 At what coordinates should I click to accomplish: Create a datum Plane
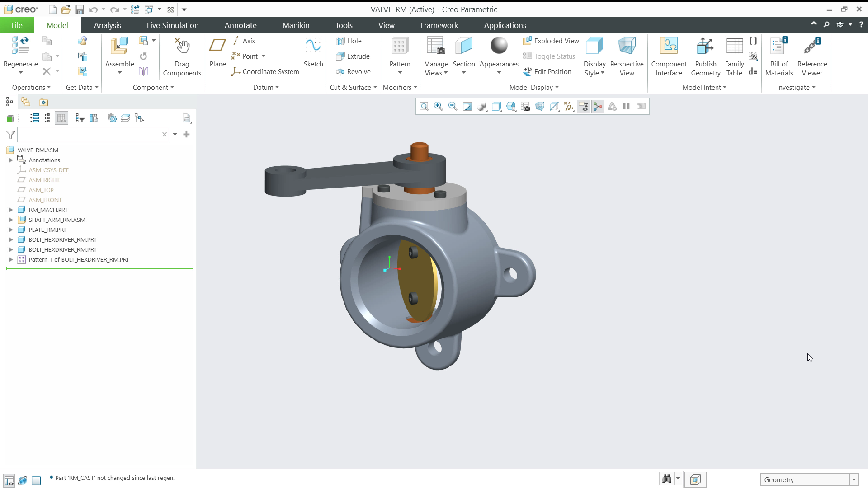(x=217, y=52)
